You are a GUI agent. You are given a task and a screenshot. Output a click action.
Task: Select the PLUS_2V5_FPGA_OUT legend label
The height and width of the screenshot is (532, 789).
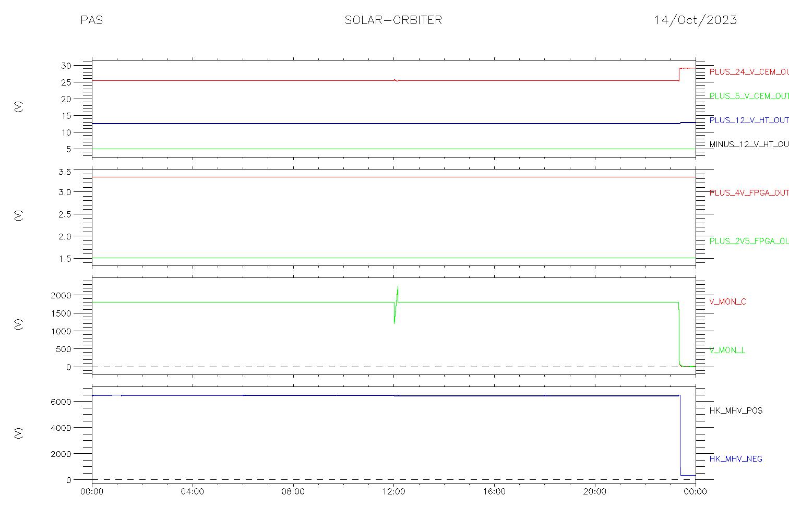tap(749, 241)
